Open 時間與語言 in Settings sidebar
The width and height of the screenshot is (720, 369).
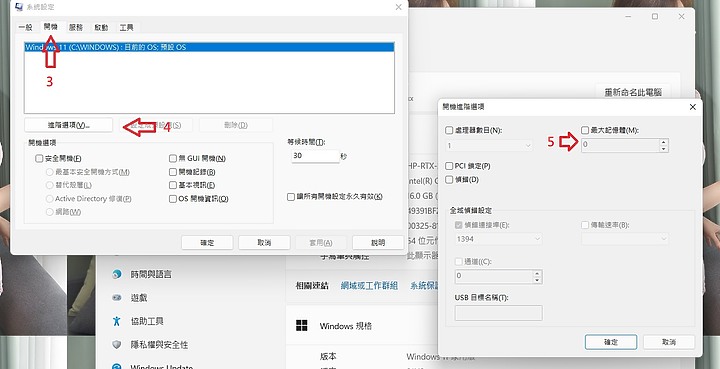coord(151,274)
